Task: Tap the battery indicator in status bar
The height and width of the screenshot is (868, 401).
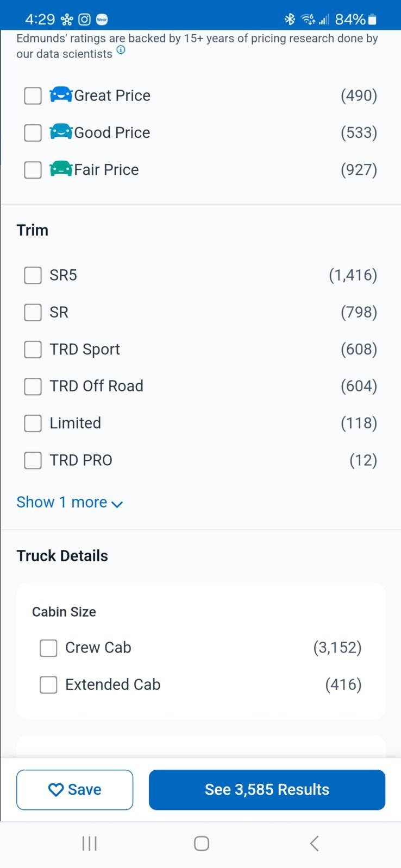Action: (372, 20)
